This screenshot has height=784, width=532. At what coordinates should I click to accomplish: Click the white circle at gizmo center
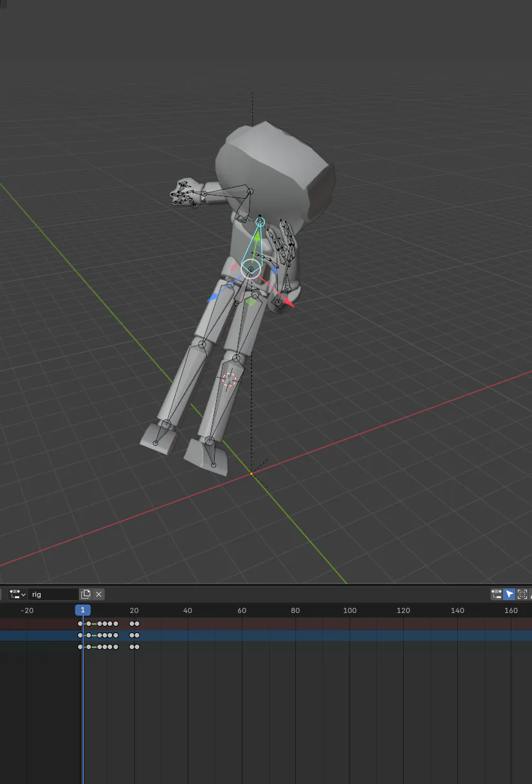point(251,268)
